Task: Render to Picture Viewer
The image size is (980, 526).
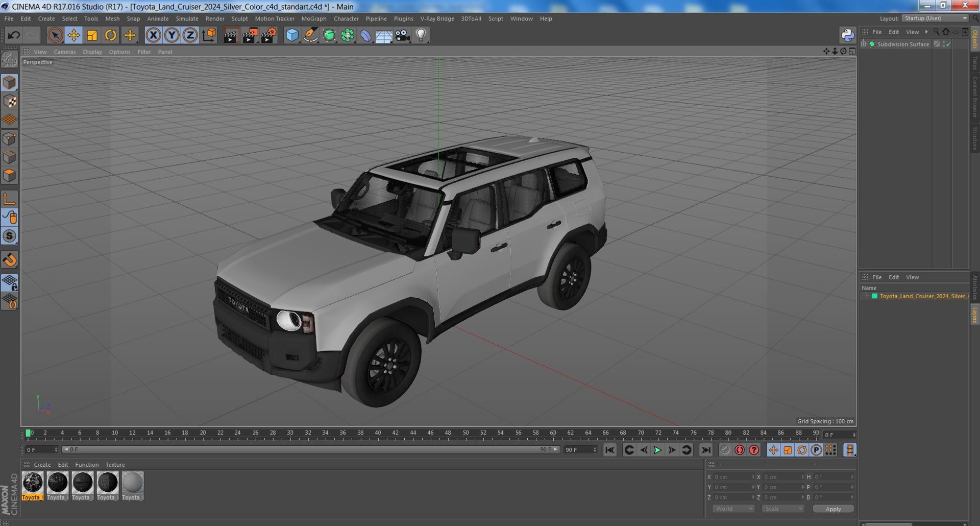Action: [250, 35]
